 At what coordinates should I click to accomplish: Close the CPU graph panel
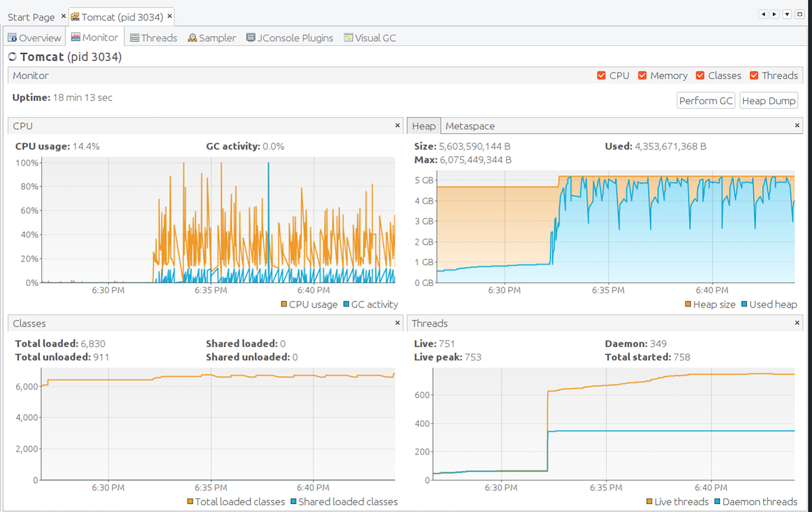pos(397,125)
